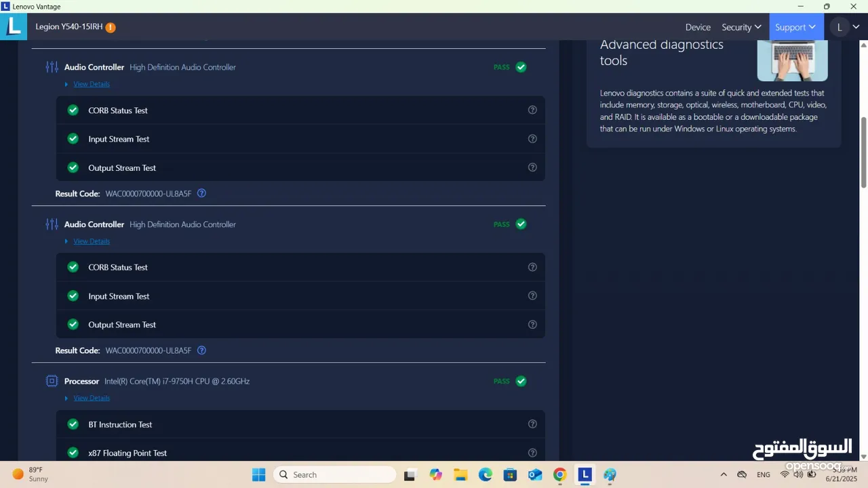Expand triangle beside Processor View Details
Image resolution: width=868 pixels, height=488 pixels.
point(66,398)
